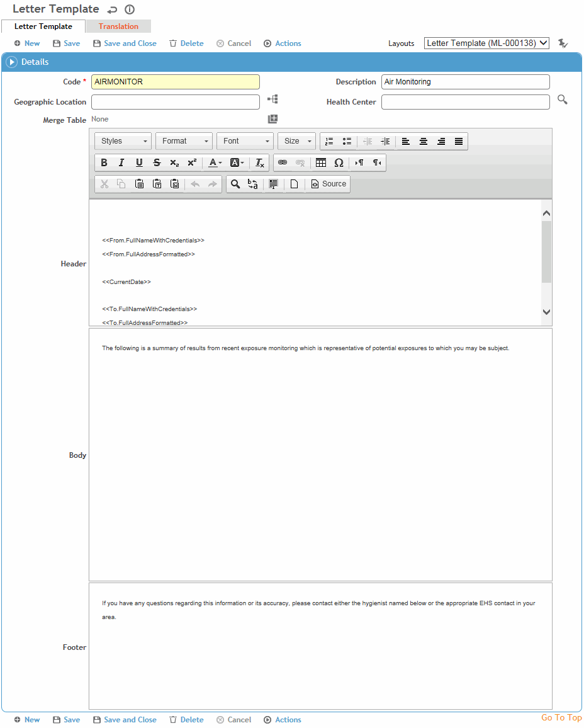
Task: Click the Code input field
Action: click(x=176, y=82)
